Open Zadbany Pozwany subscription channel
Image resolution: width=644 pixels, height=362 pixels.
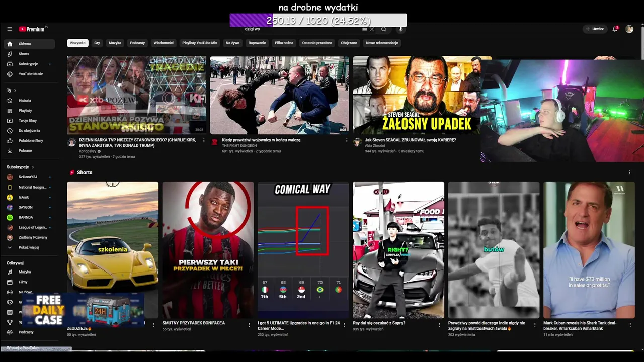[29, 237]
